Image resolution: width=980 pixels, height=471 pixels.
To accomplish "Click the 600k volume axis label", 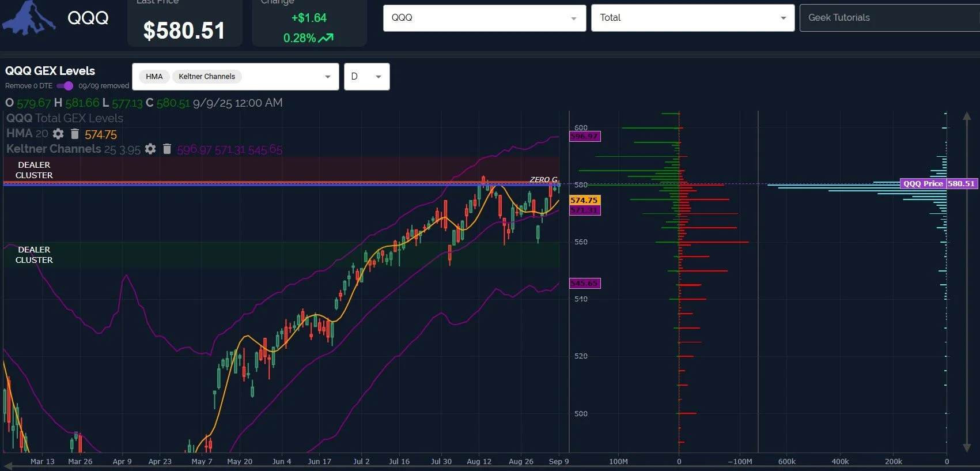I will click(786, 461).
